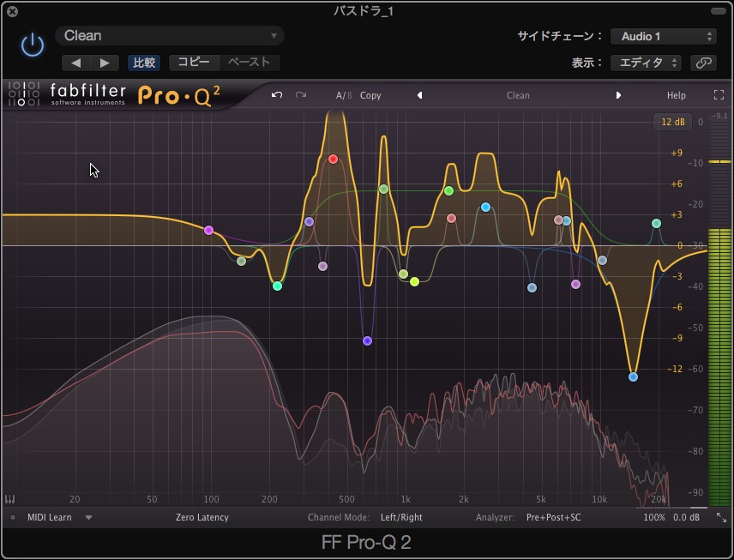Select the green band near 1.7k
734x560 pixels.
point(448,190)
